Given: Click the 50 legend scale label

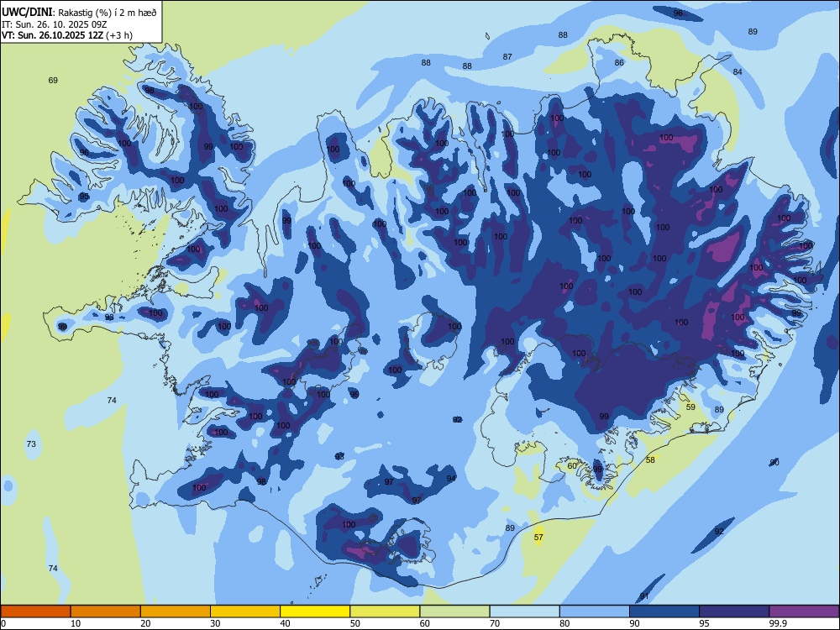Looking at the screenshot, I should point(354,623).
